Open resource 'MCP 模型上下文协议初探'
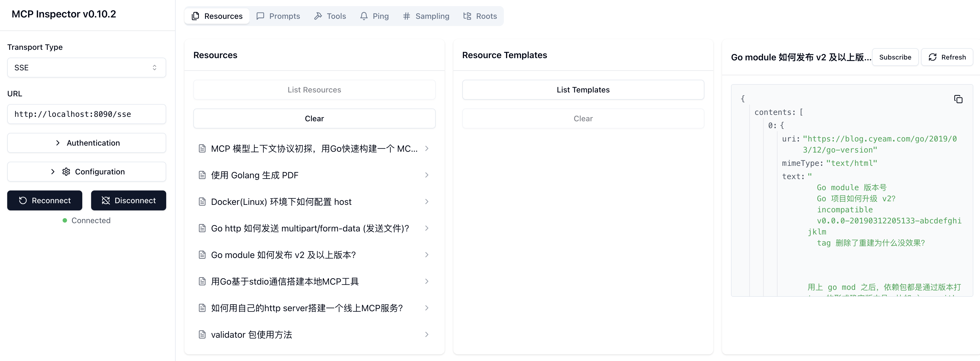 tap(314, 148)
